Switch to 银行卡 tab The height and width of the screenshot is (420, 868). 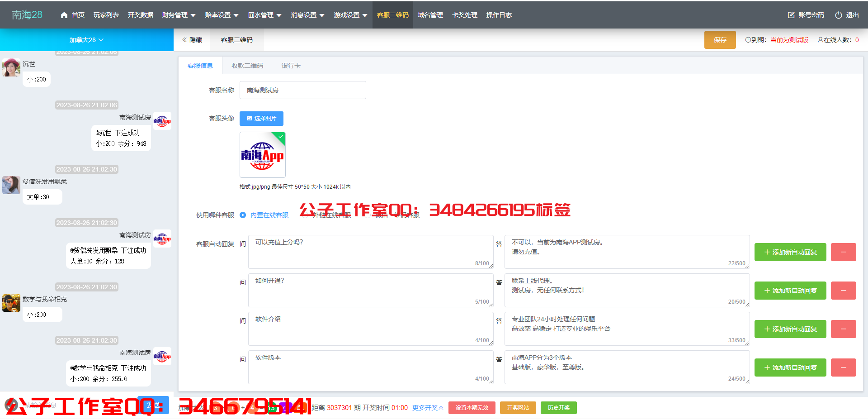point(291,66)
